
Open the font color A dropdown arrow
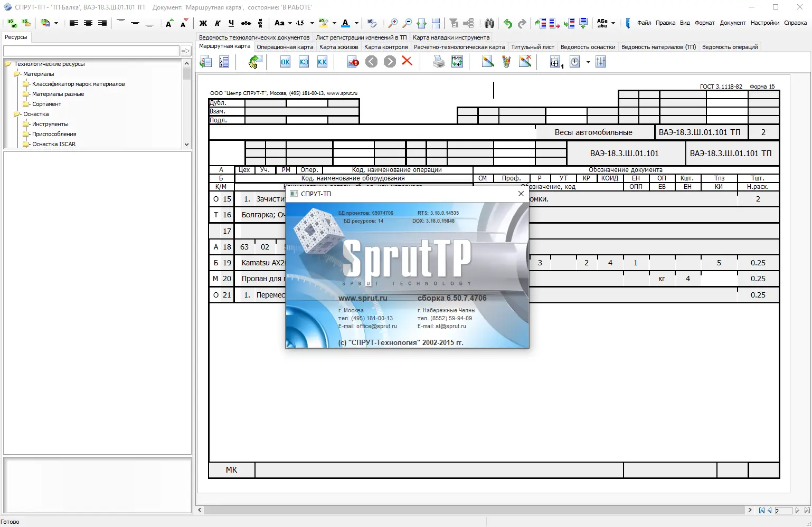[x=356, y=23]
